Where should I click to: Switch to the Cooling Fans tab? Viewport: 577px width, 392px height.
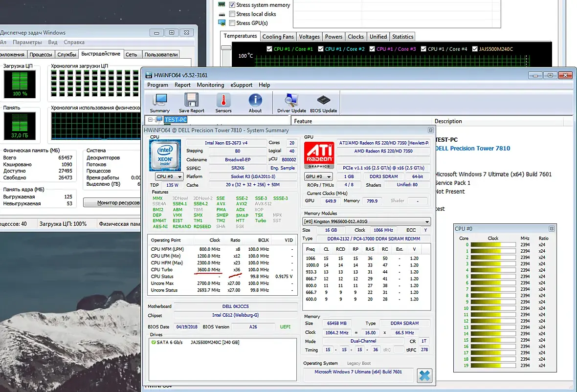[x=278, y=37]
